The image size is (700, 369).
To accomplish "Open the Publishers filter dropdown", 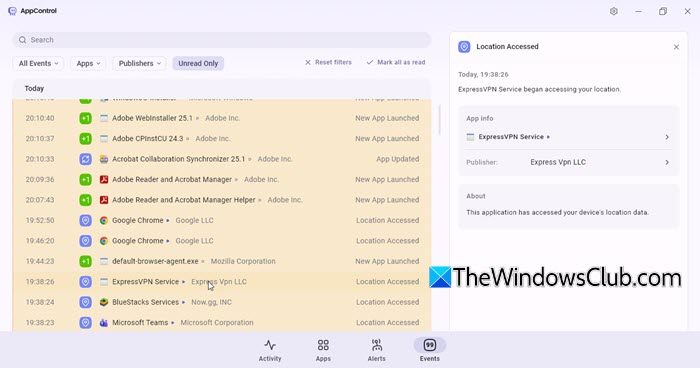I will [x=139, y=63].
